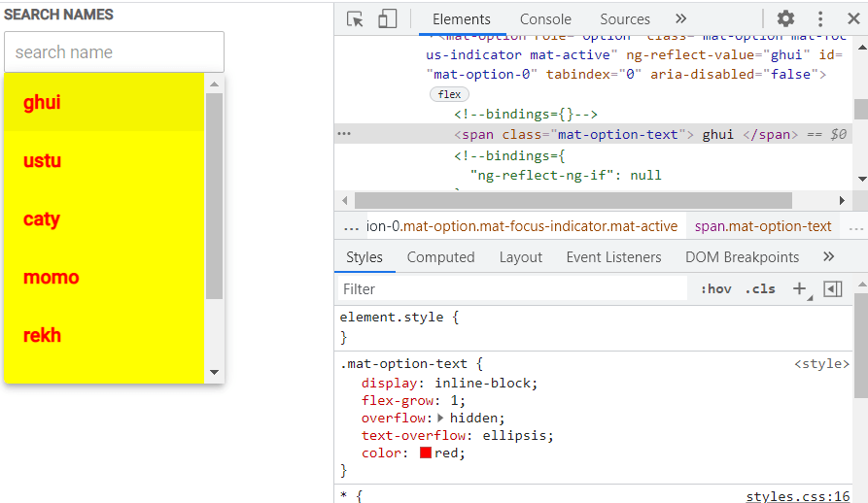The image size is (868, 503).
Task: Click the right breadcrumb overflow ellipsis
Action: 855,227
